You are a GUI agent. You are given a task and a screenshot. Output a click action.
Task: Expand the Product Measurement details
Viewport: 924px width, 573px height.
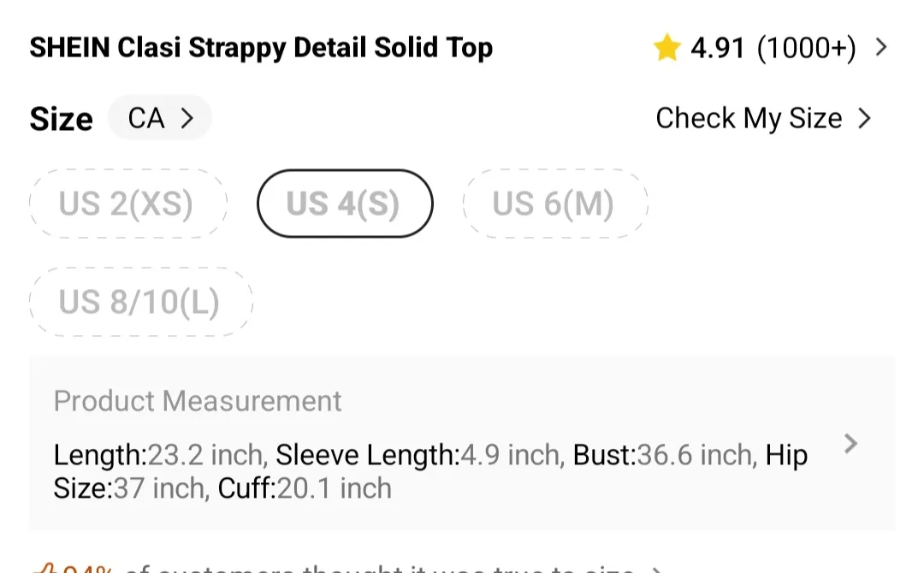tap(851, 444)
